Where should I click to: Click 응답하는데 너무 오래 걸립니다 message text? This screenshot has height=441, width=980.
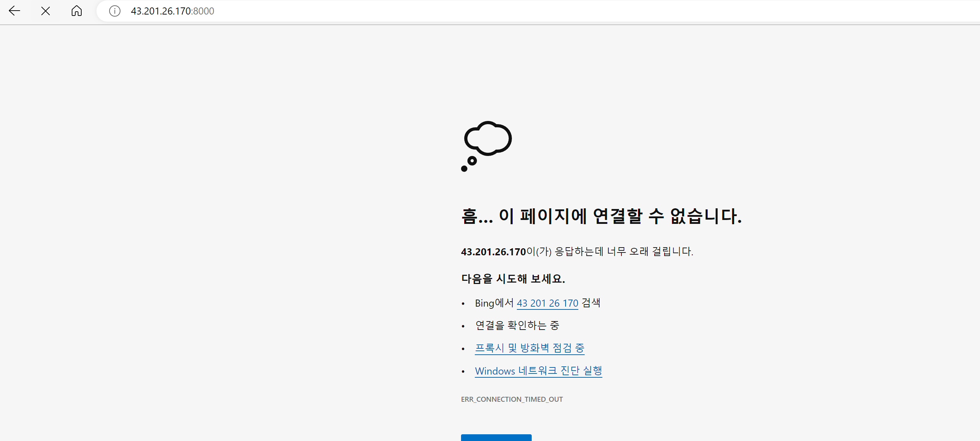(x=624, y=251)
